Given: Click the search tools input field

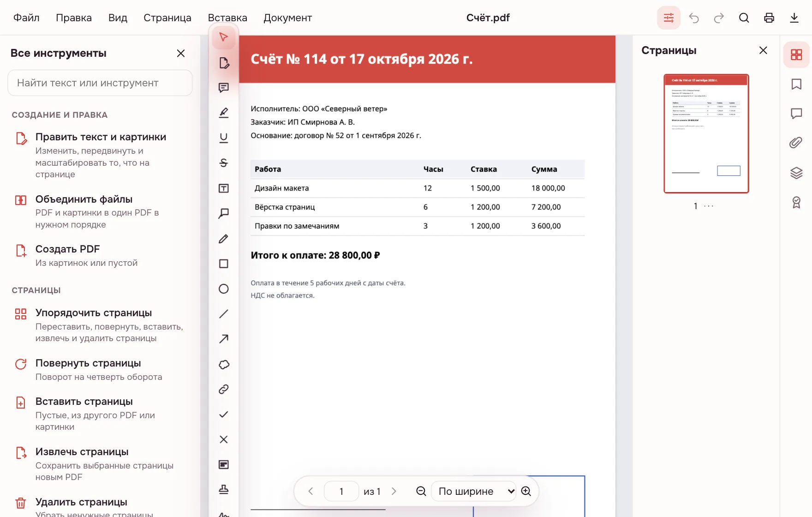Looking at the screenshot, I should pyautogui.click(x=100, y=83).
